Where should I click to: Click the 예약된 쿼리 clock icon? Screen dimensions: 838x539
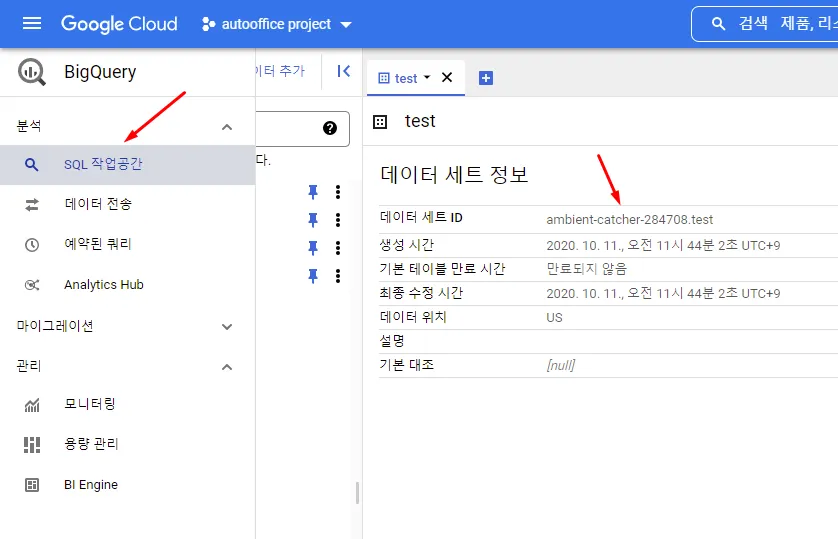click(x=32, y=245)
